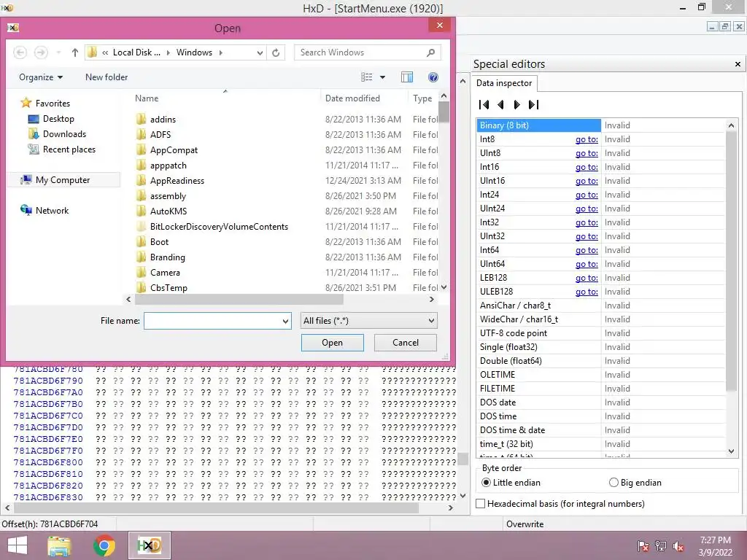747x560 pixels.
Task: Select Desktop under Favorites
Action: (x=58, y=119)
